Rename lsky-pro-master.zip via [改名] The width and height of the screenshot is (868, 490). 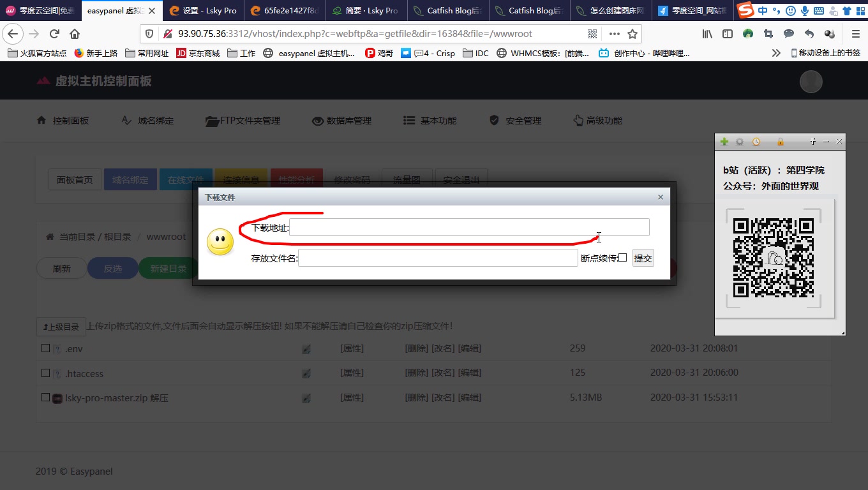(444, 397)
